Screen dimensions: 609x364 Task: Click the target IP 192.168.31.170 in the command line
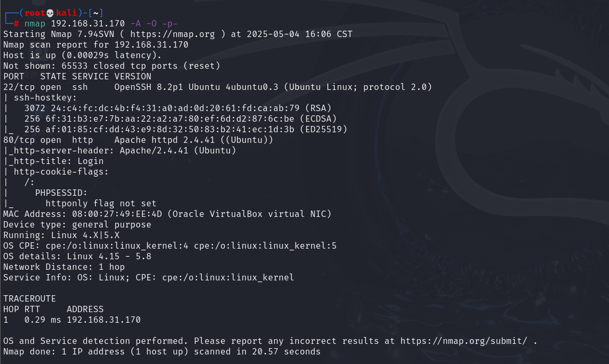point(88,24)
